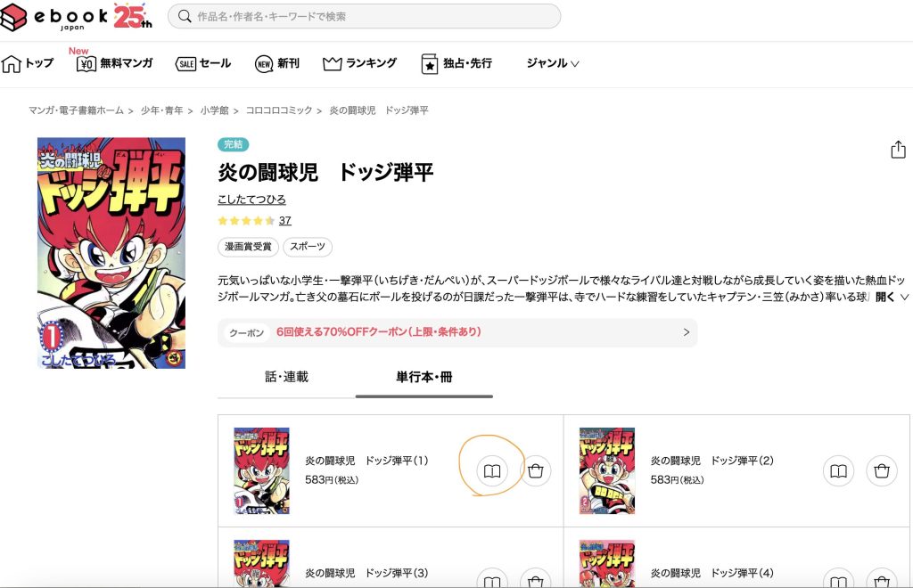Image resolution: width=913 pixels, height=588 pixels.
Task: Open the preview reader for volume 1
Action: coord(489,471)
